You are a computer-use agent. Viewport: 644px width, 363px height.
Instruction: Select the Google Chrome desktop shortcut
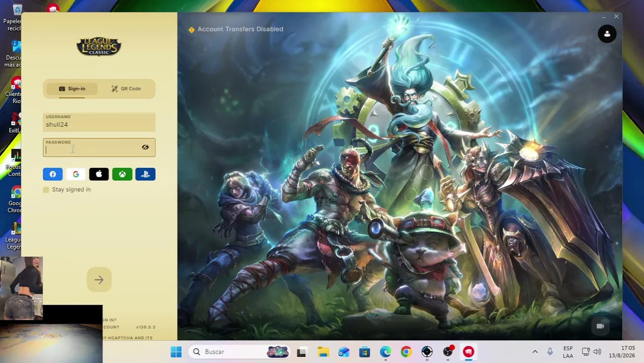click(14, 200)
